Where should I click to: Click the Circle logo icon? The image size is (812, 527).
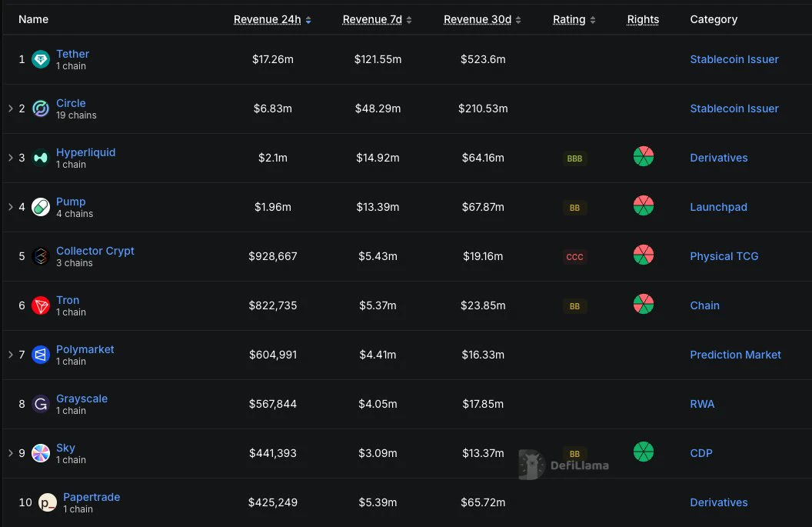coord(41,108)
